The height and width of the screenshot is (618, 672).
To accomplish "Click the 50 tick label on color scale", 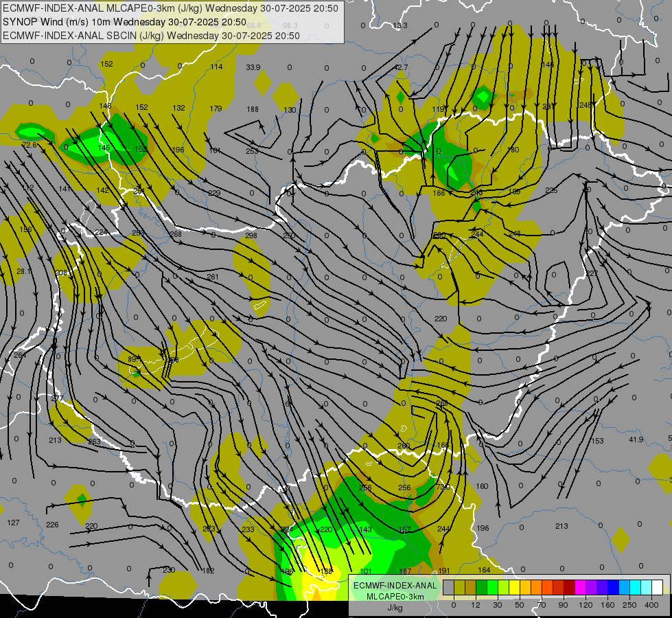I will pyautogui.click(x=519, y=605).
